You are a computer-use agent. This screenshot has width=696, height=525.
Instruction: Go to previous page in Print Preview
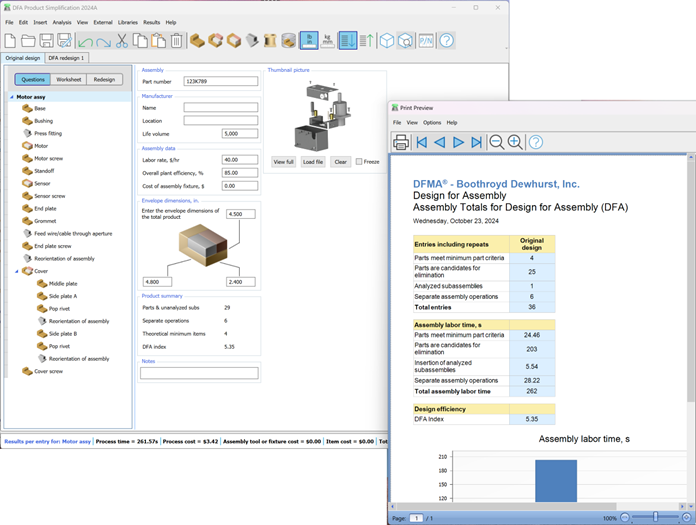[439, 142]
